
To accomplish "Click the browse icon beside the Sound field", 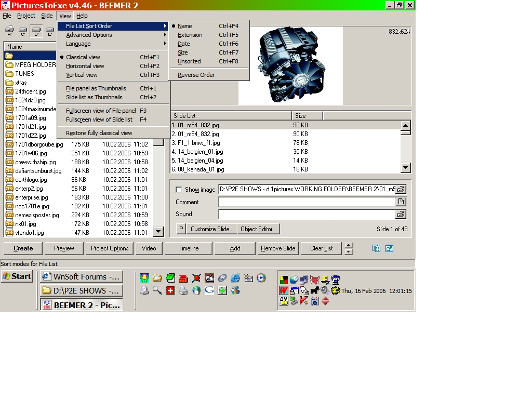I will tap(401, 214).
